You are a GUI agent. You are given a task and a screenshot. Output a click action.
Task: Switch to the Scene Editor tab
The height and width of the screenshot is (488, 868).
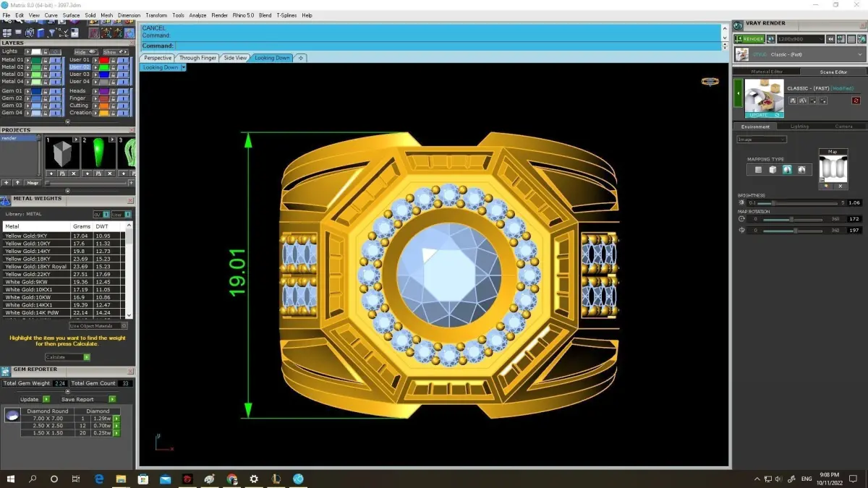tap(833, 72)
